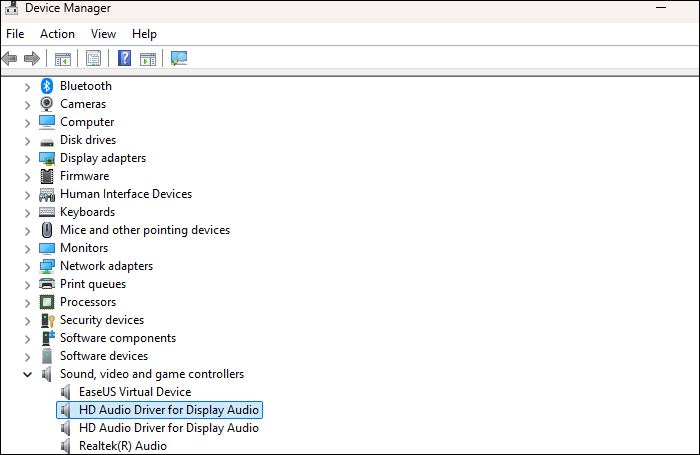This screenshot has height=455, width=700.
Task: Click the Human Interface Devices icon
Action: pyautogui.click(x=47, y=194)
